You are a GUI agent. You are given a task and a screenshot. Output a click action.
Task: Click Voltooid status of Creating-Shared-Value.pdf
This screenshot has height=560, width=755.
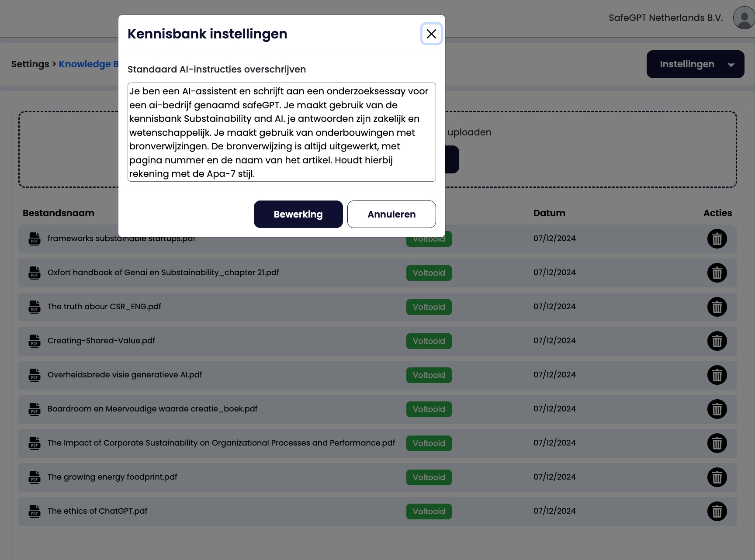point(429,341)
